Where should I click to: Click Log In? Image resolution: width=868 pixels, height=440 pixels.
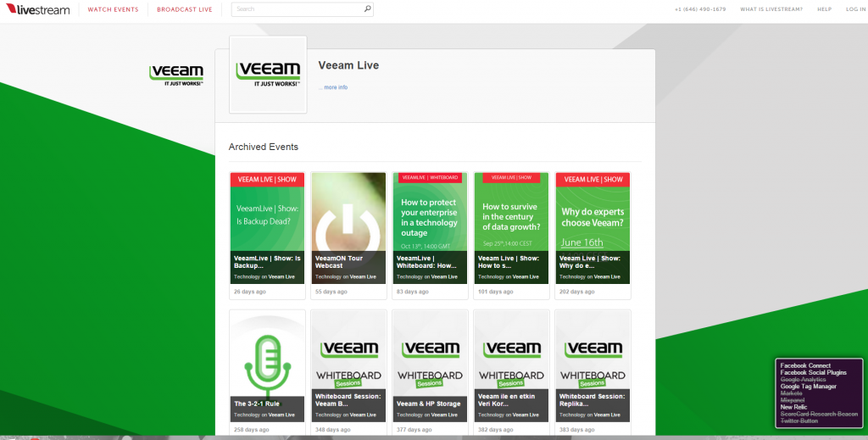point(856,9)
